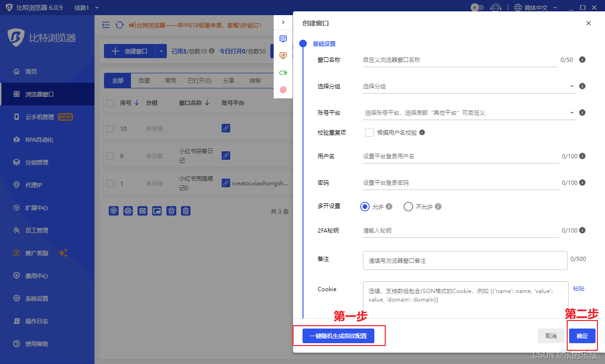Screen dimensions: 605x364
Task: Toggle the light/dark theme switch
Action: click(x=477, y=8)
